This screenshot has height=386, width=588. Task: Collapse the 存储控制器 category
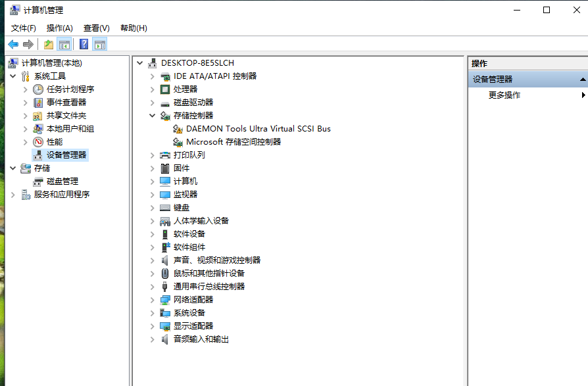[x=152, y=116]
